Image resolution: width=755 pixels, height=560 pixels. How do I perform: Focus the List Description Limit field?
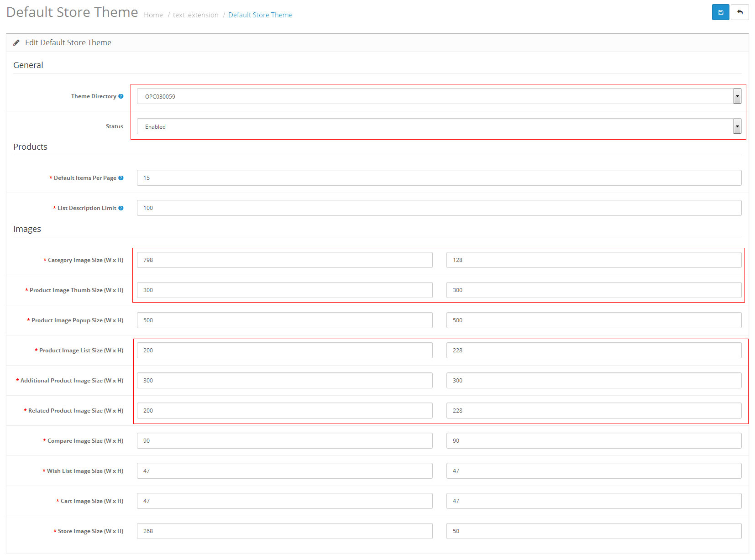pyautogui.click(x=438, y=208)
